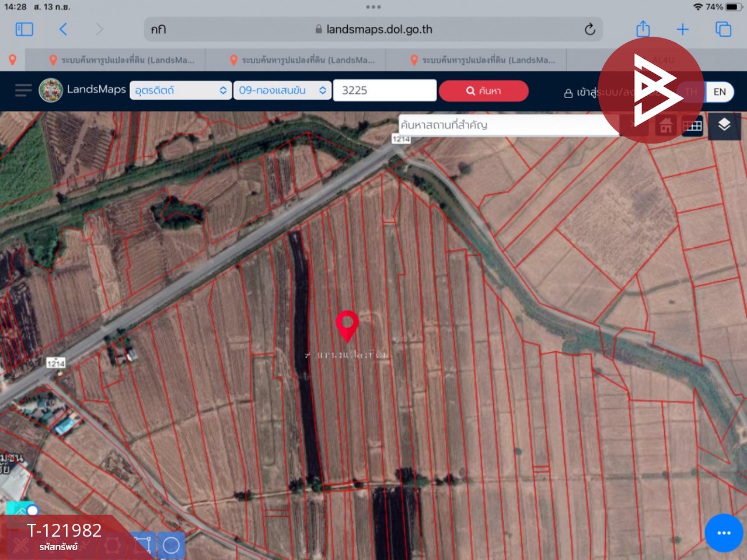The width and height of the screenshot is (747, 560).
Task: Open the province dropdown showing อุตรดิตถ์
Action: pyautogui.click(x=180, y=90)
